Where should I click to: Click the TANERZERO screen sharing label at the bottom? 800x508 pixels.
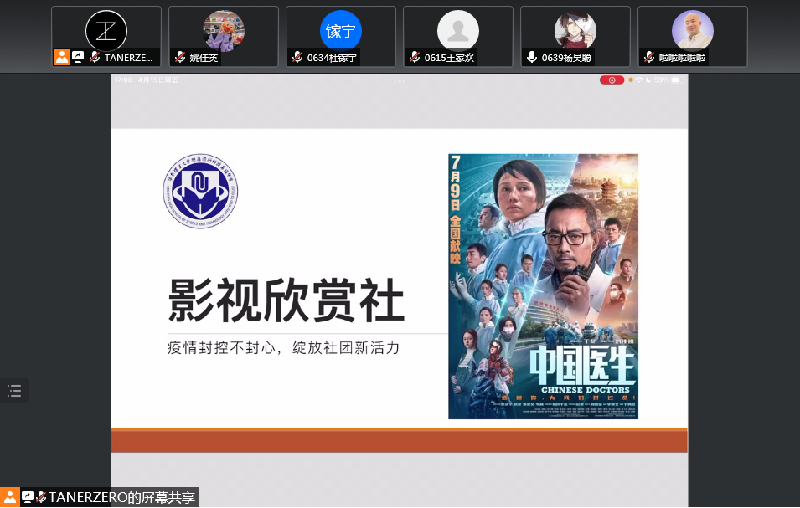point(122,497)
